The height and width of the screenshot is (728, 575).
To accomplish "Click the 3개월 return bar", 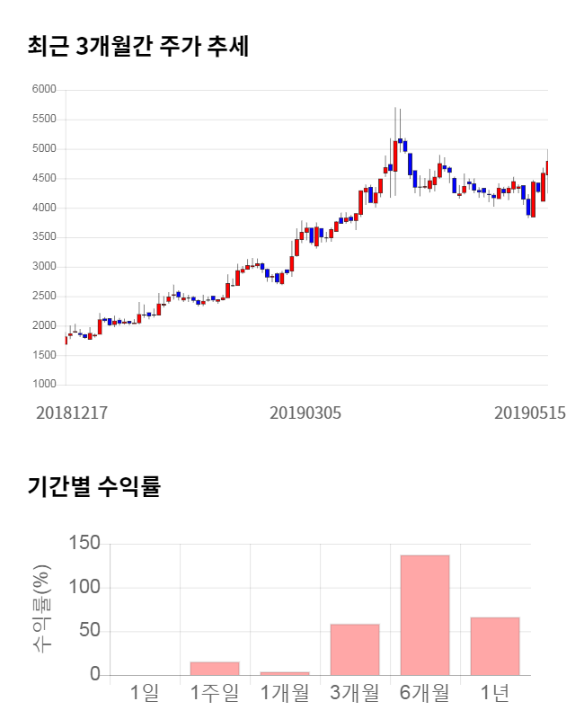I will coord(354,649).
